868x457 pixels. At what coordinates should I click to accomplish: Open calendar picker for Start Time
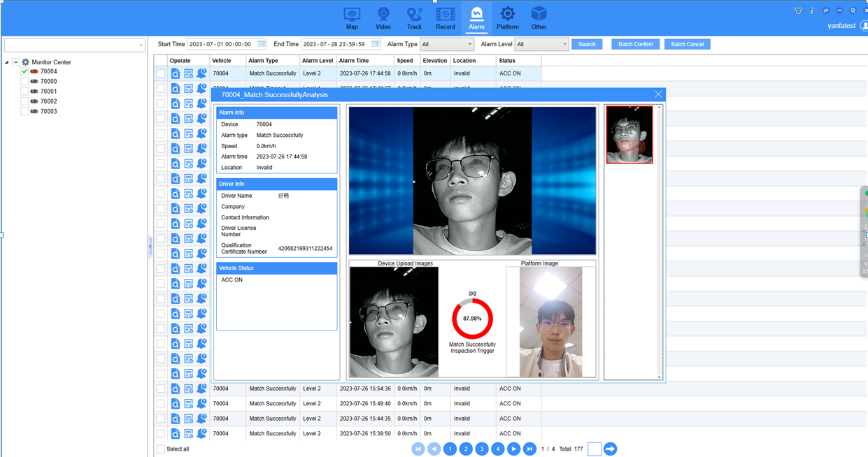coord(262,44)
